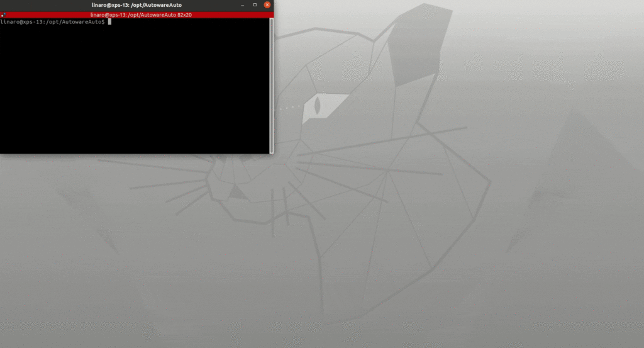This screenshot has width=644, height=348.
Task: Minimize the terminal window
Action: (242, 5)
